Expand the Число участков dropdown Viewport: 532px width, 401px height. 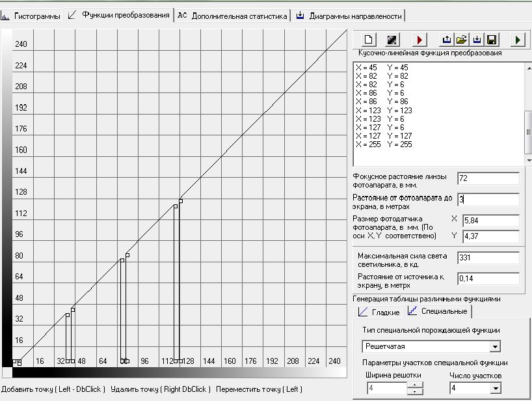point(495,389)
